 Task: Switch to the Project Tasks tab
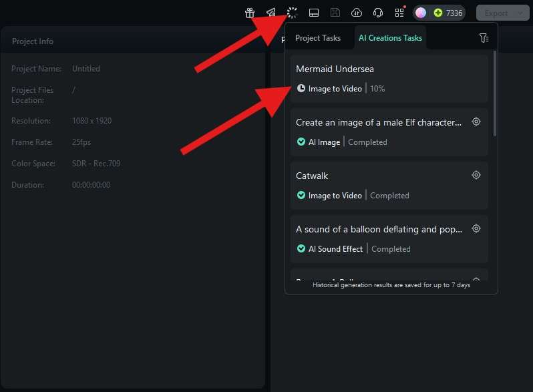click(x=318, y=38)
